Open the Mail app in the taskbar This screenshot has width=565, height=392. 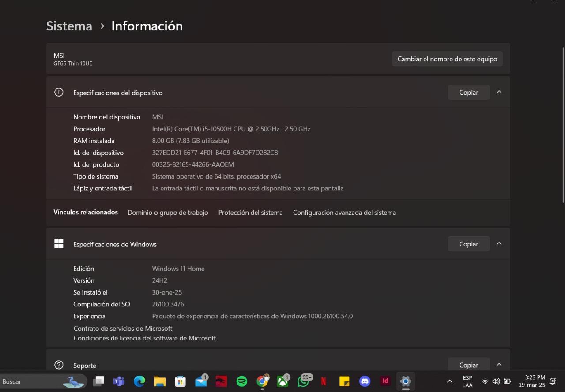point(201,381)
